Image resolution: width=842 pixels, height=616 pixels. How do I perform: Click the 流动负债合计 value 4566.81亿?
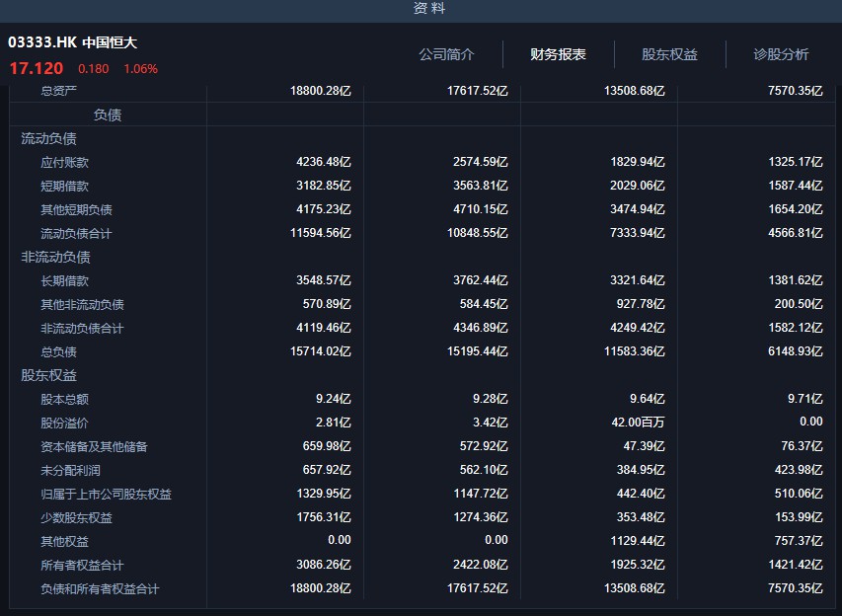point(796,233)
